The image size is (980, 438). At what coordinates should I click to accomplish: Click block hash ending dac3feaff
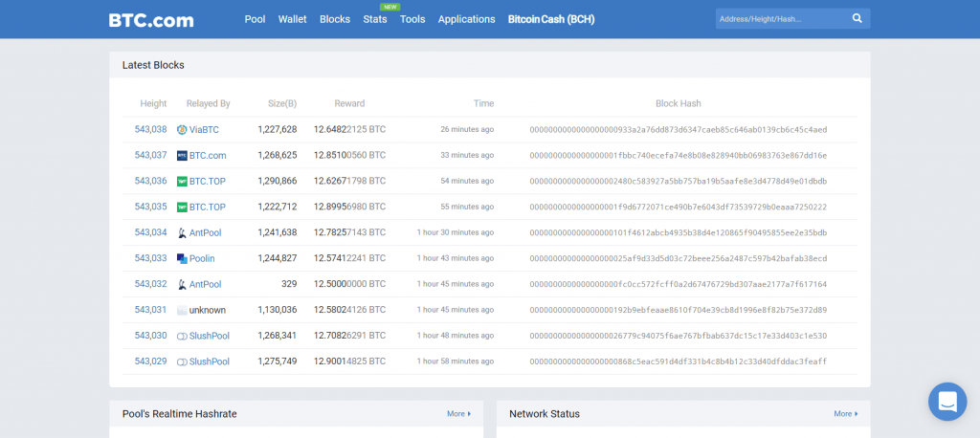[x=679, y=361]
